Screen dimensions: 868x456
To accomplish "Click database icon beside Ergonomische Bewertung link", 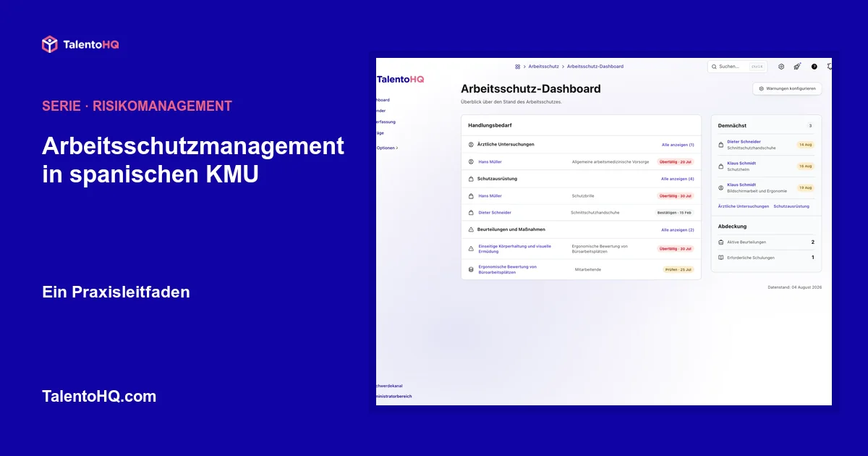I will (x=471, y=269).
